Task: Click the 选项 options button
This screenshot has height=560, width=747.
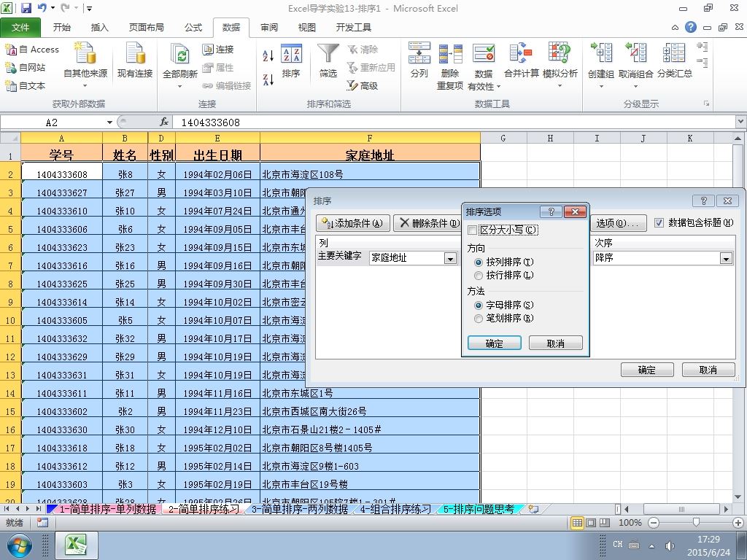Action: click(x=619, y=223)
